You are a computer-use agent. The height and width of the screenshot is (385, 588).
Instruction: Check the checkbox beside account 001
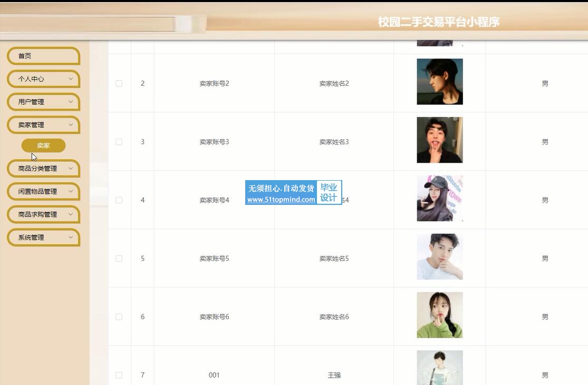point(119,375)
